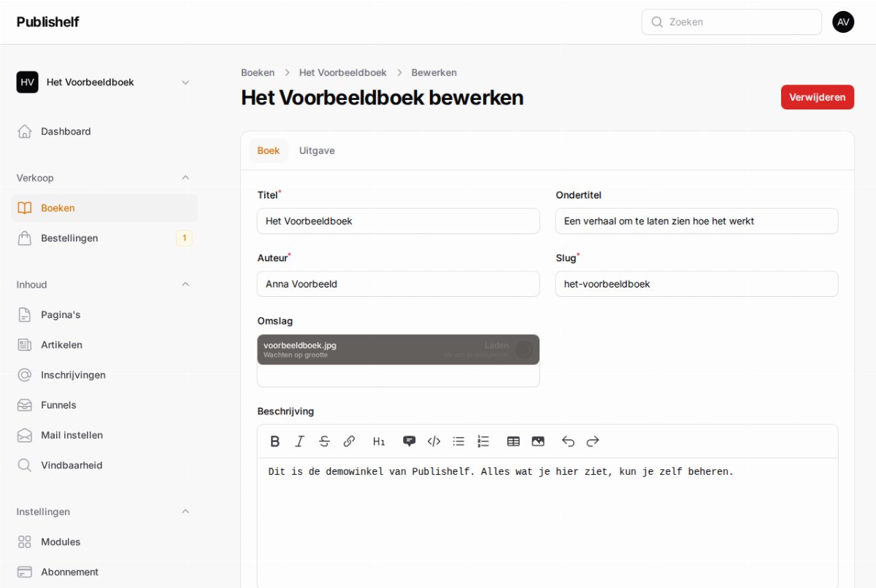
Task: Open the Boeken sidebar item
Action: click(x=104, y=208)
